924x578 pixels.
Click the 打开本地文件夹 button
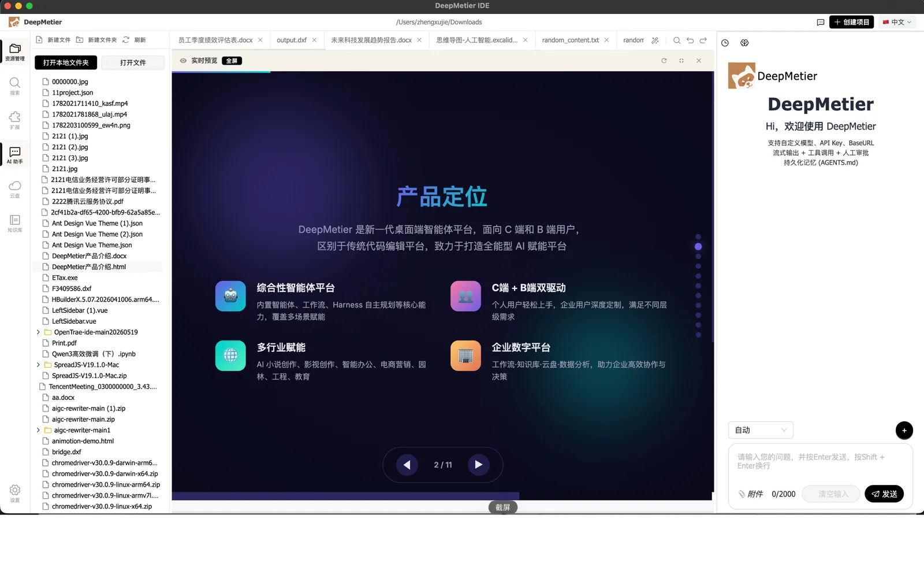pyautogui.click(x=66, y=62)
